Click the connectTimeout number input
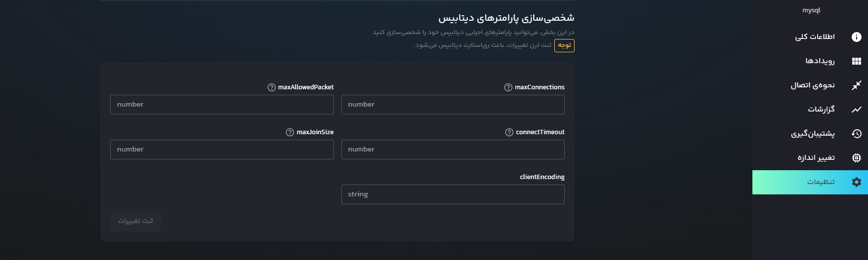The image size is (868, 260). pyautogui.click(x=453, y=149)
